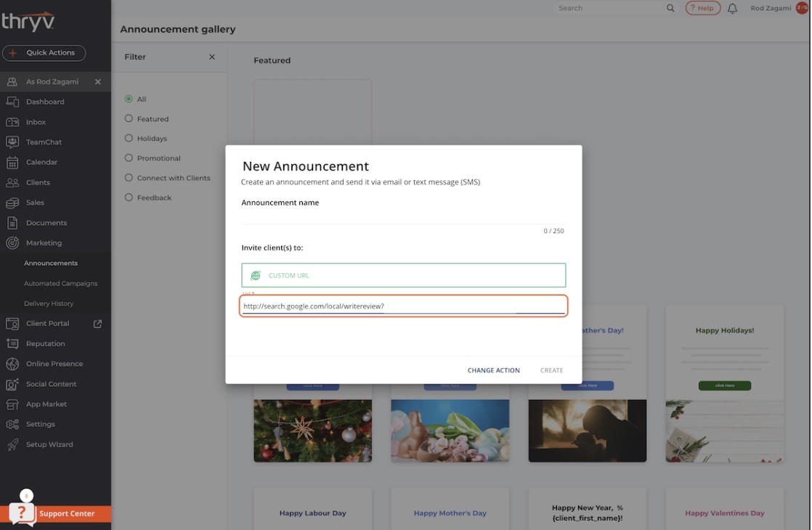The height and width of the screenshot is (530, 812).
Task: Select the Holidays filter radio button
Action: (x=129, y=138)
